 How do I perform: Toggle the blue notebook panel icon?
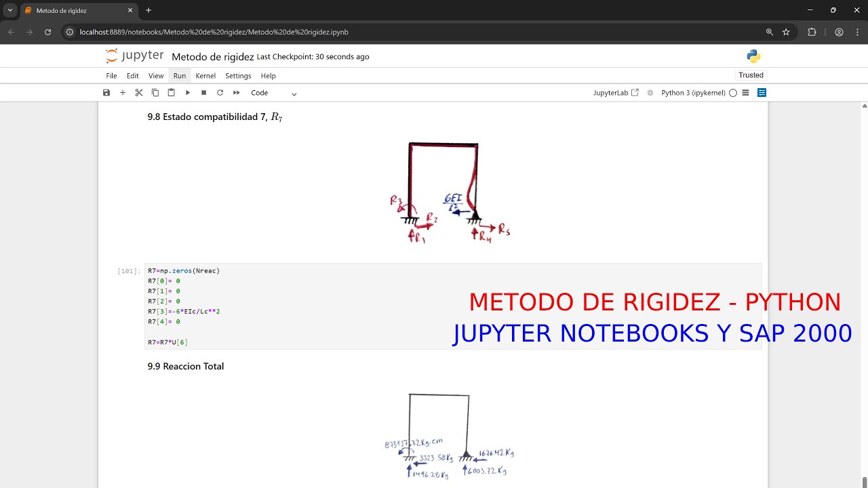coord(762,93)
